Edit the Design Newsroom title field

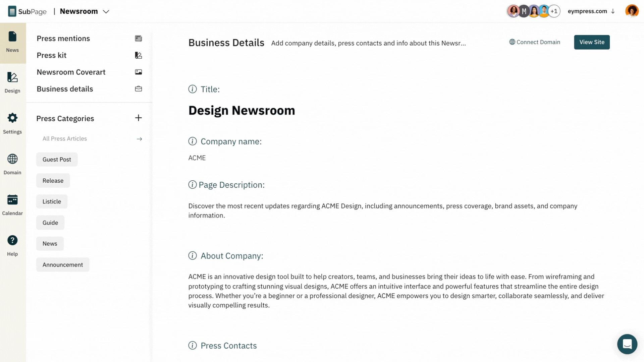click(241, 110)
